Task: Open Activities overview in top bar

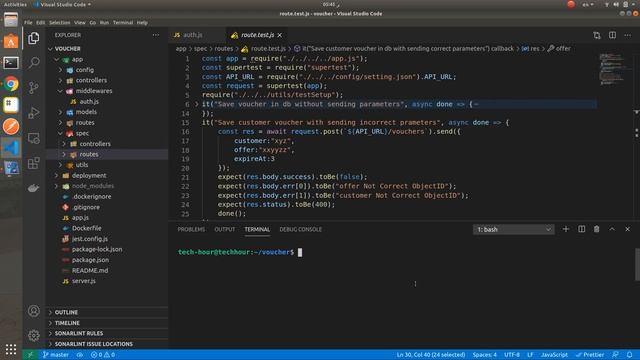Action: click(x=16, y=4)
